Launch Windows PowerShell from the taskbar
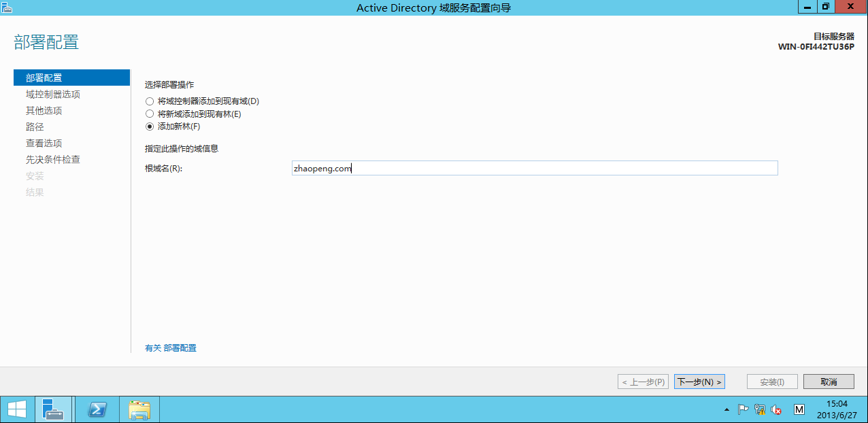Screen dimensions: 868x423 tap(97, 409)
